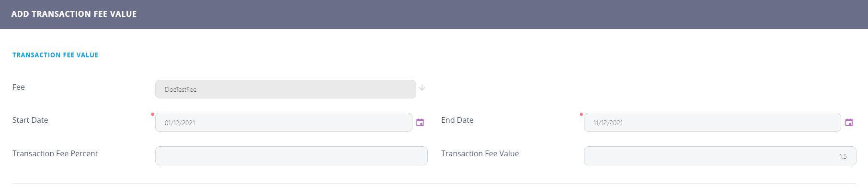868x195 pixels.
Task: Click the End Date label
Action: pos(457,120)
